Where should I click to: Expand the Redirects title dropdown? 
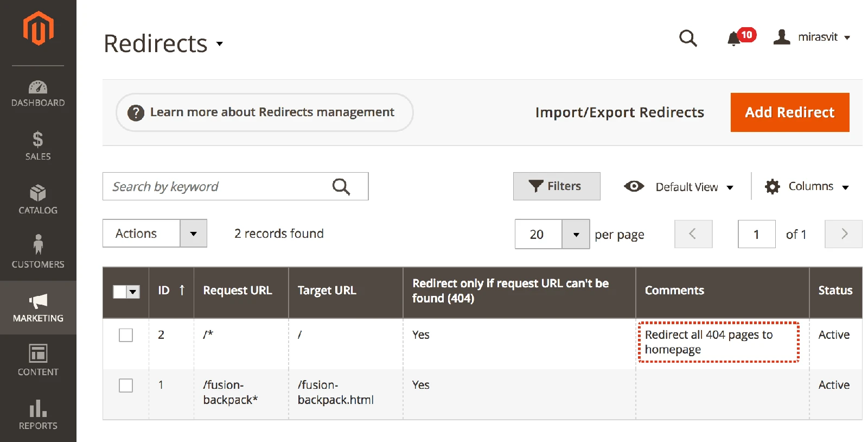click(x=220, y=43)
